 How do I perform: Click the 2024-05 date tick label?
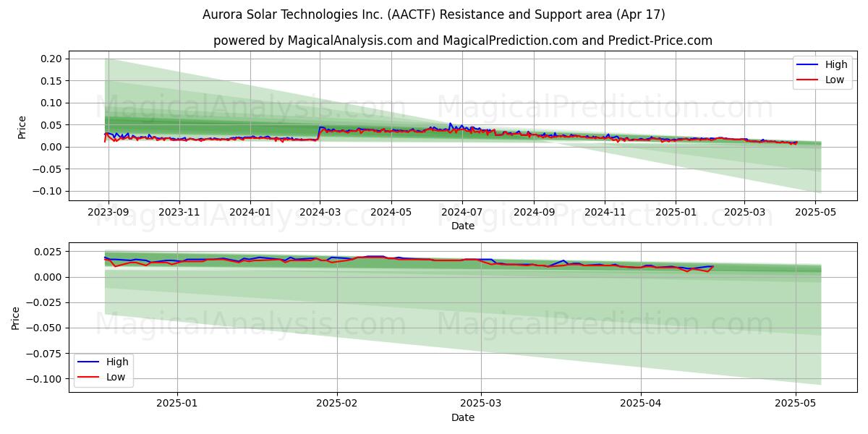(391, 213)
